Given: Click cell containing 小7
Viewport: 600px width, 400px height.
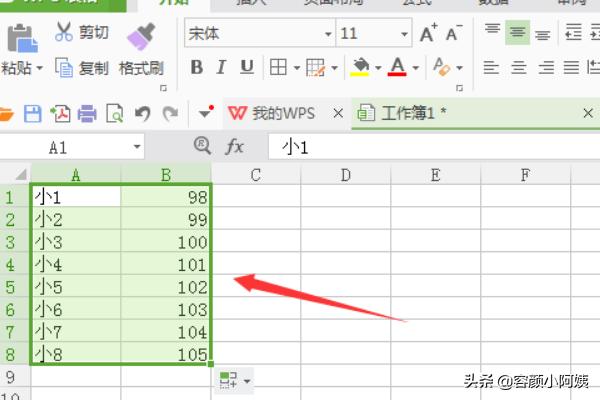Looking at the screenshot, I should [x=76, y=332].
